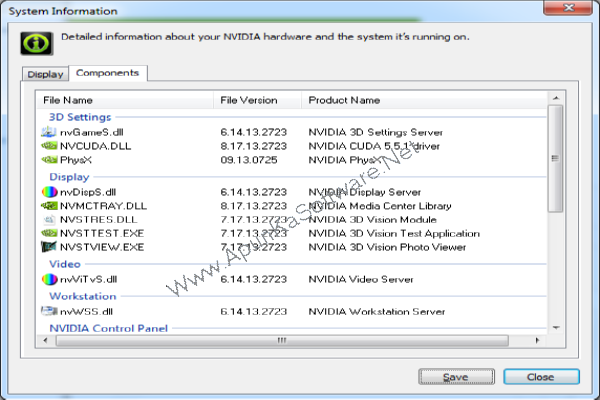Click the nvViTvS.dll color wheel icon
The height and width of the screenshot is (400, 600).
pyautogui.click(x=49, y=279)
